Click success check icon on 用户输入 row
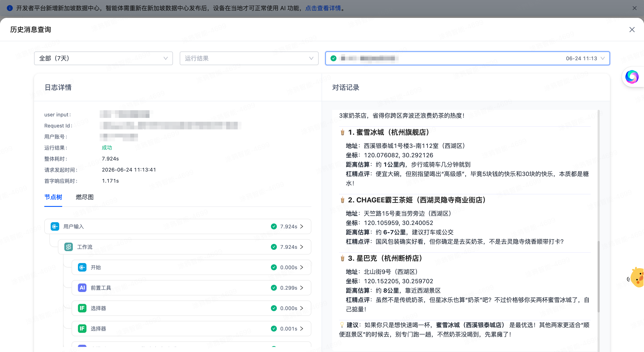 (x=274, y=226)
